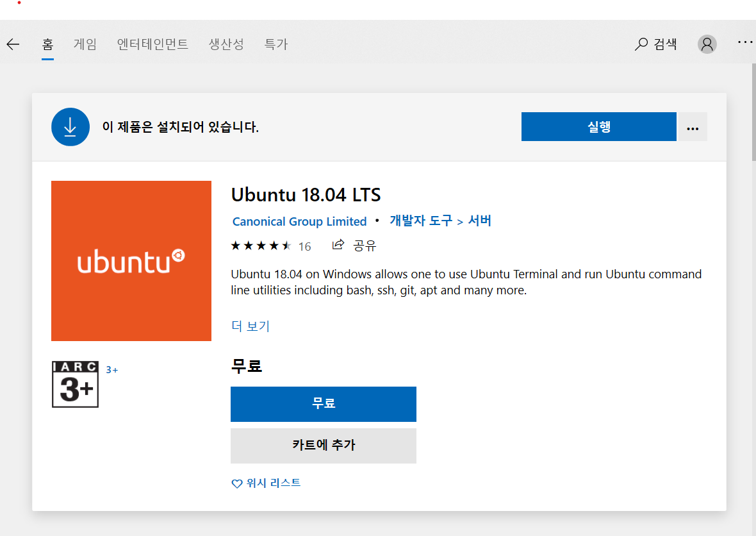Click the 검색 search button
The height and width of the screenshot is (536, 756).
[x=655, y=44]
